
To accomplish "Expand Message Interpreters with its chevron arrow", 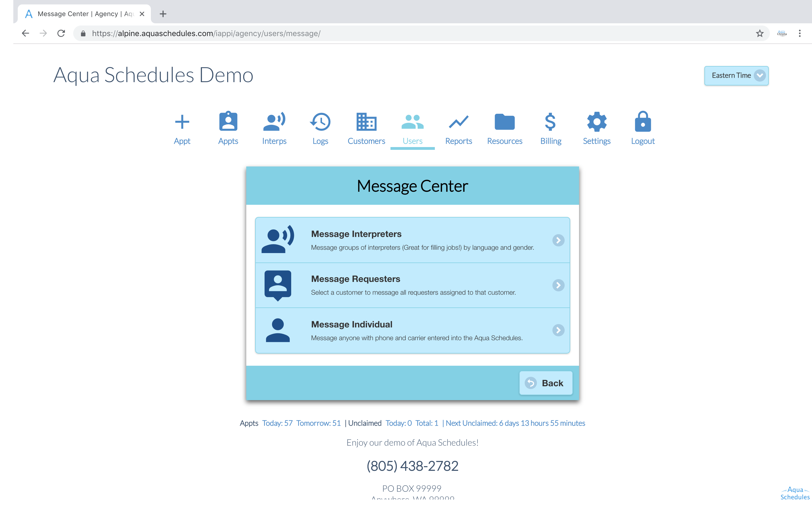I will (558, 240).
